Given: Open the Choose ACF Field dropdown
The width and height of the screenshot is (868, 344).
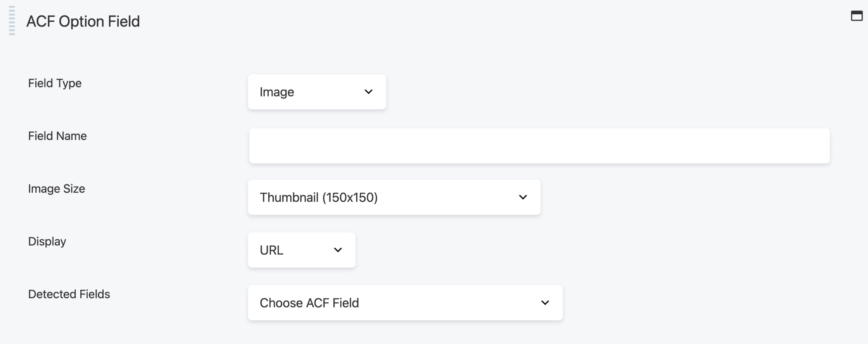Looking at the screenshot, I should [x=405, y=303].
